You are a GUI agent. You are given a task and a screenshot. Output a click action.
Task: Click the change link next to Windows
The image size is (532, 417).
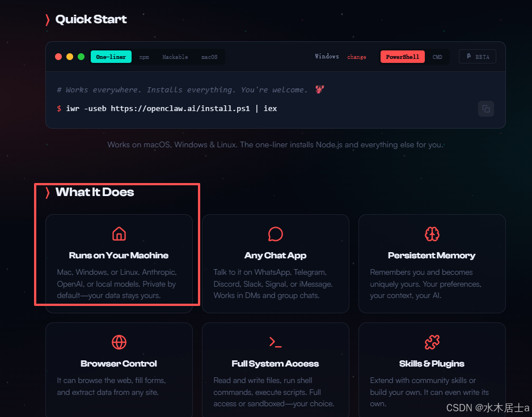357,57
